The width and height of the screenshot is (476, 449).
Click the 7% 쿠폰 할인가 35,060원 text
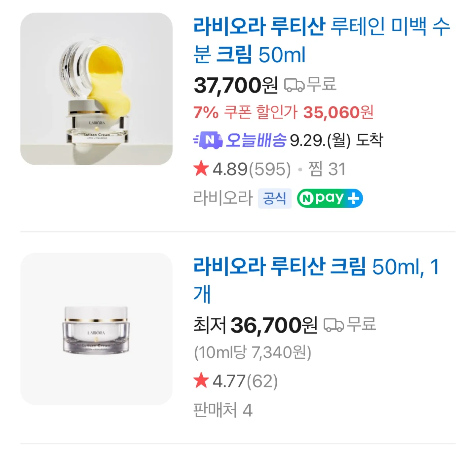283,112
